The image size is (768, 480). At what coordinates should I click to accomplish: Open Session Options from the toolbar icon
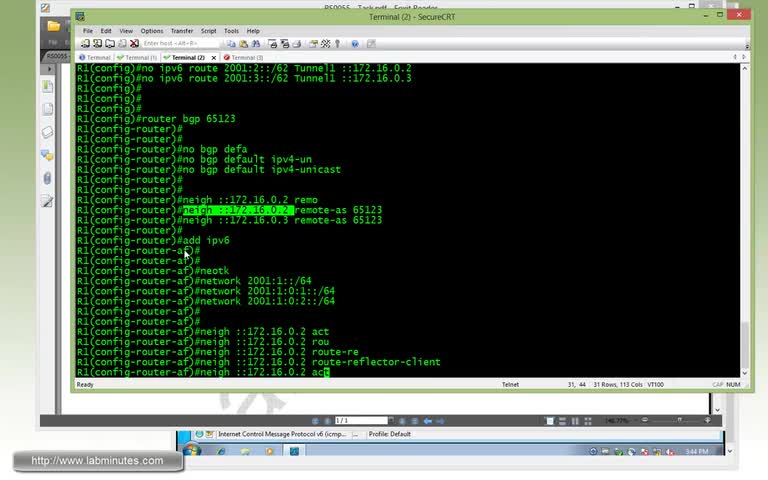313,44
